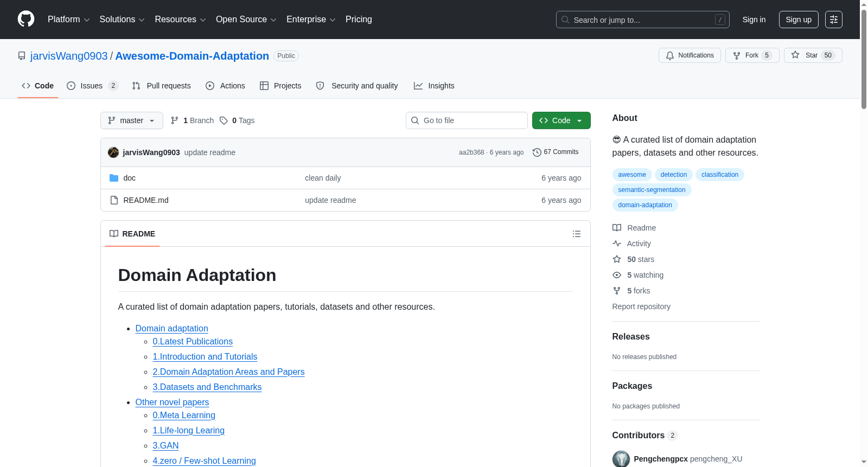Select the classification topic tag
This screenshot has width=868, height=467.
pyautogui.click(x=720, y=175)
